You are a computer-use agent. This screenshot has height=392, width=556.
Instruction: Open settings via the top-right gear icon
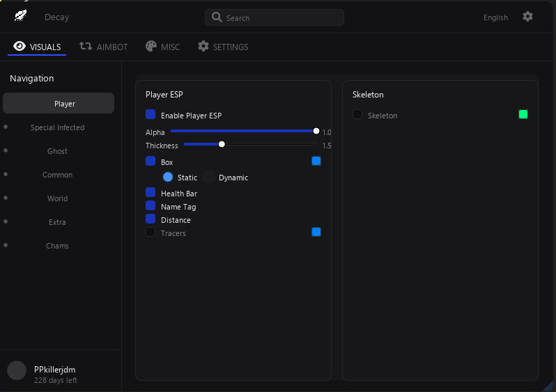[527, 17]
